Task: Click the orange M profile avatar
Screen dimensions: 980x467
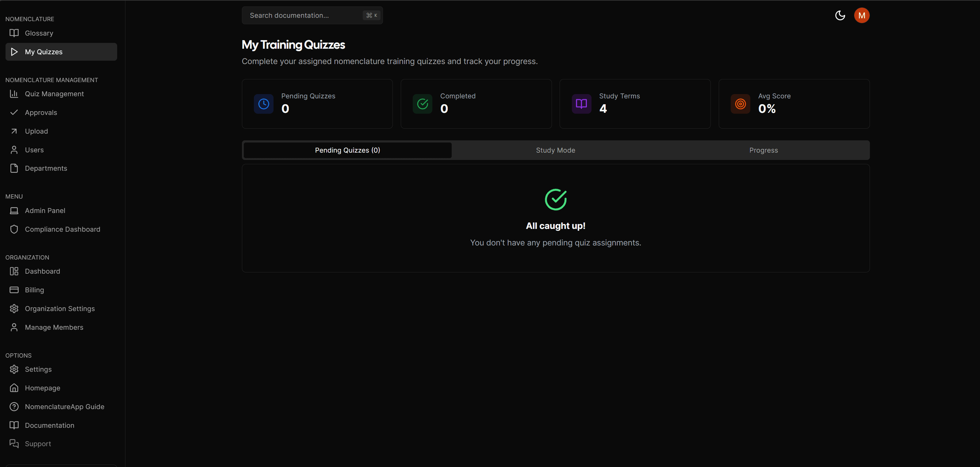Action: tap(862, 15)
